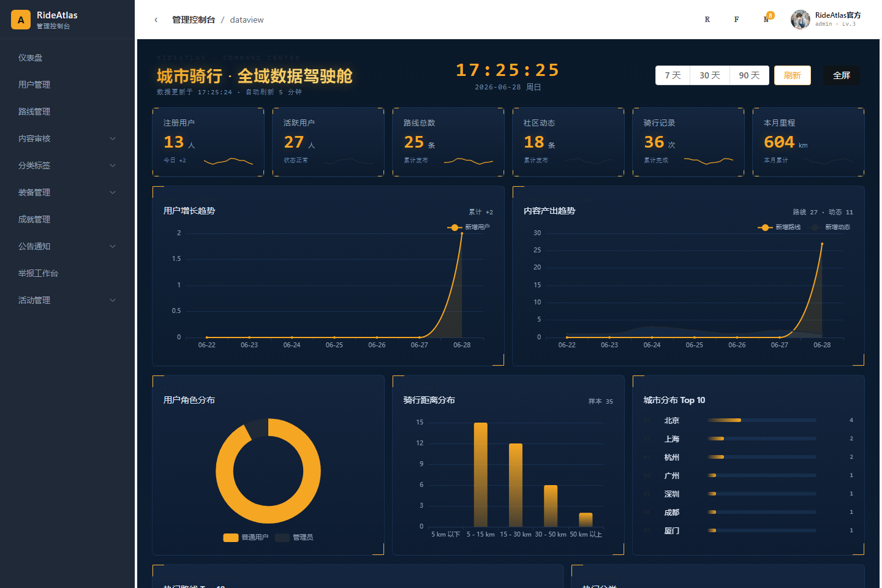Viewport: 882px width, 588px height.
Task: Click the 成都 row in city ranking
Action: point(748,512)
